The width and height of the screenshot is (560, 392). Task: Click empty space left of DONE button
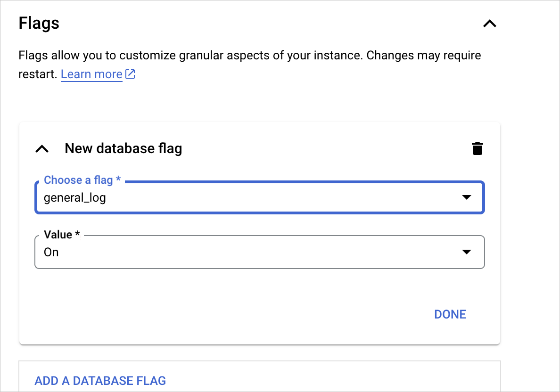point(236,314)
